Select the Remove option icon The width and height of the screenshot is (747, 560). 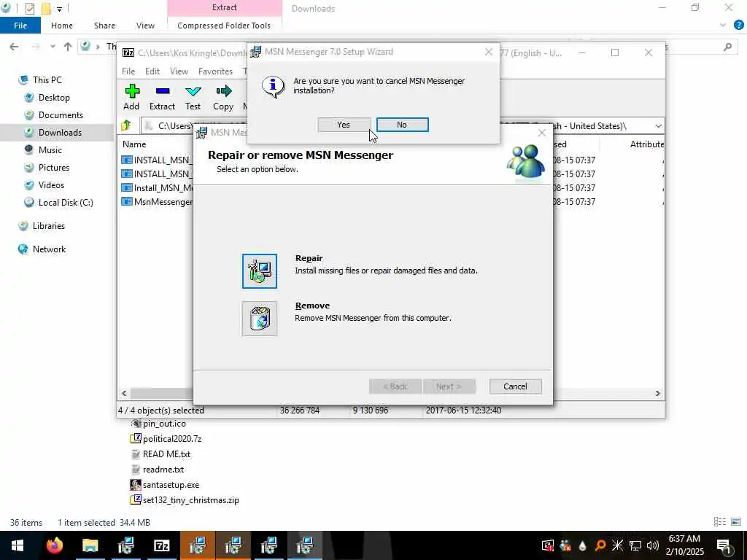260,319
